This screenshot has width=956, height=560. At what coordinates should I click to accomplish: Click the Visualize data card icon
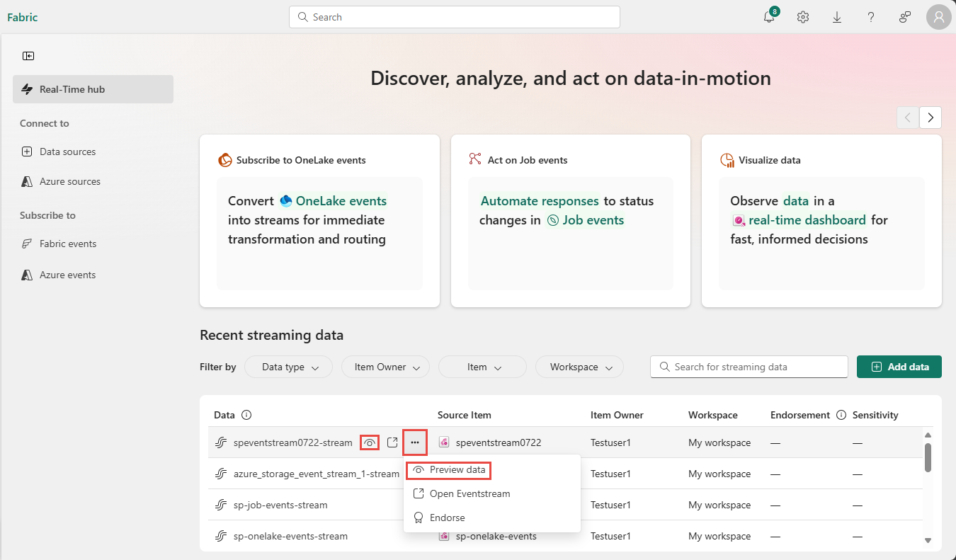pyautogui.click(x=727, y=160)
